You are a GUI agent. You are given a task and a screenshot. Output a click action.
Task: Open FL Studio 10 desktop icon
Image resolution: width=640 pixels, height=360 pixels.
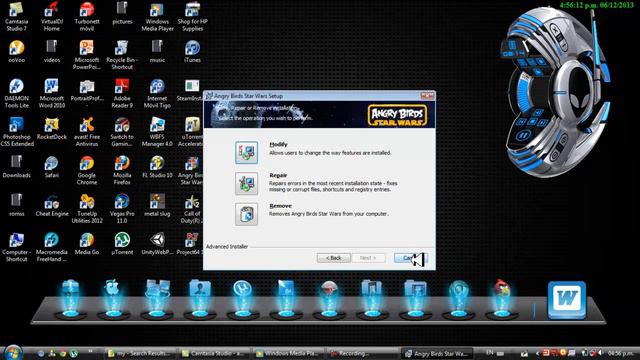pos(157,167)
